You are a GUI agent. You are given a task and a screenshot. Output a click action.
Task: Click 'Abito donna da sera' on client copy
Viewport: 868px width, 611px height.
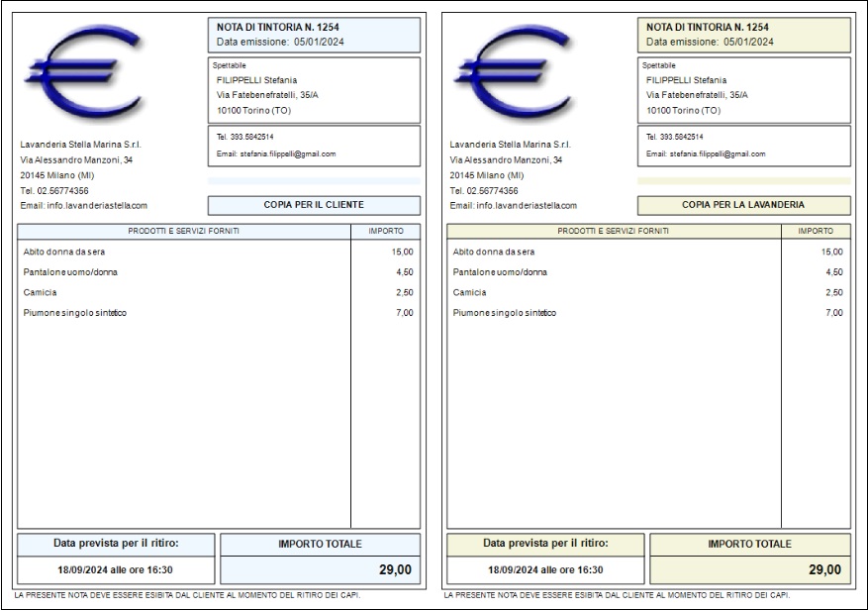64,252
